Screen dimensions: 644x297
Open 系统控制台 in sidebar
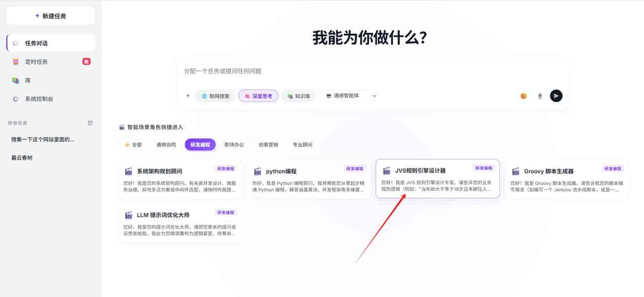click(51, 99)
